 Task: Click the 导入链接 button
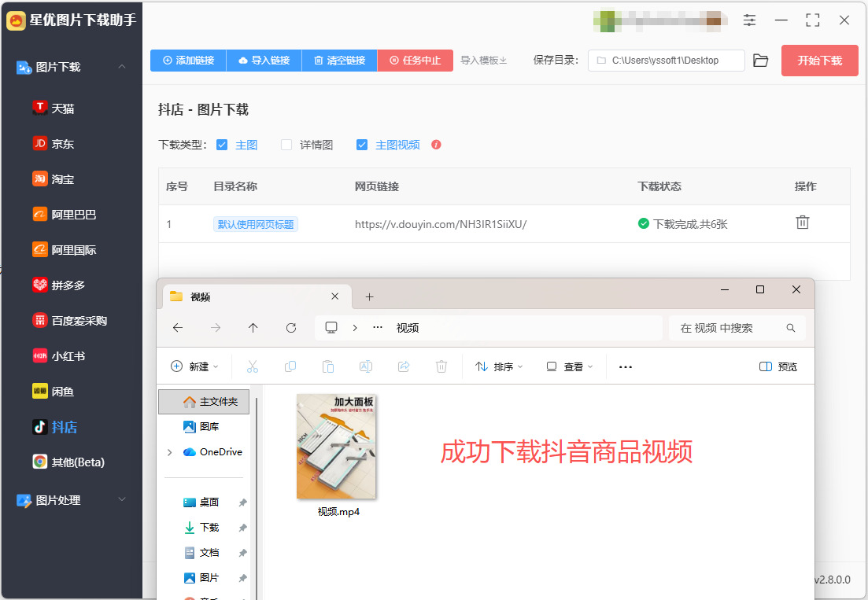click(264, 61)
